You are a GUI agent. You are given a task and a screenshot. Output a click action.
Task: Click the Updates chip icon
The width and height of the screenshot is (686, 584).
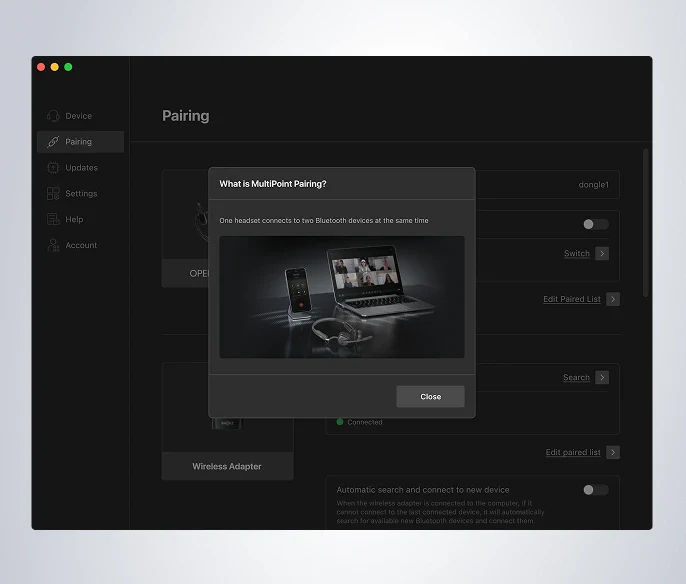click(53, 168)
